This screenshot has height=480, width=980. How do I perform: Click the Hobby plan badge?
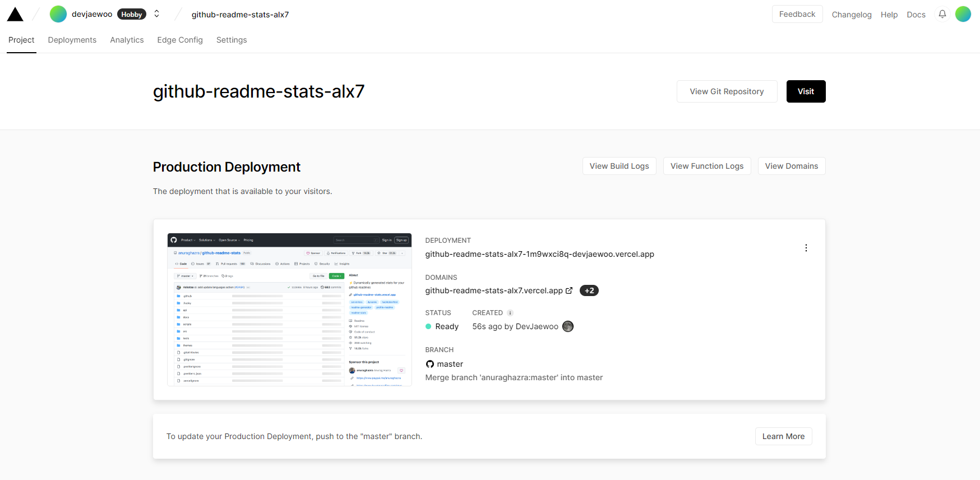tap(132, 14)
